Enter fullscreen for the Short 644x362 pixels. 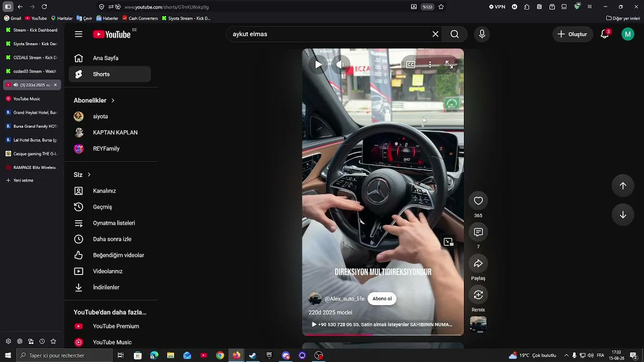coord(449,64)
